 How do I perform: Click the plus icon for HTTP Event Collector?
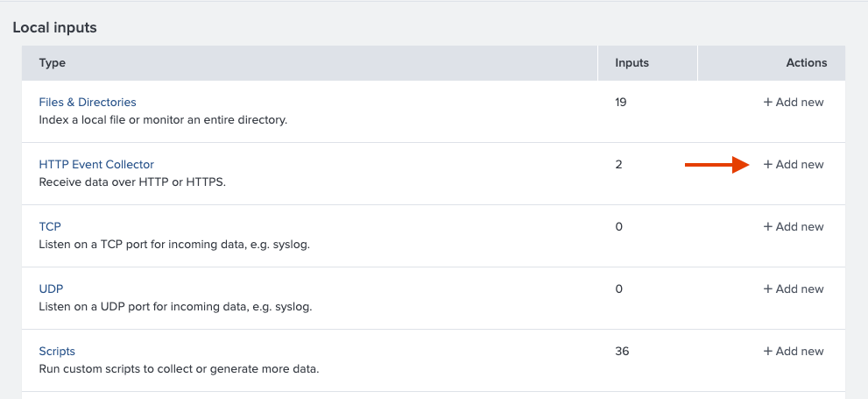pos(768,165)
